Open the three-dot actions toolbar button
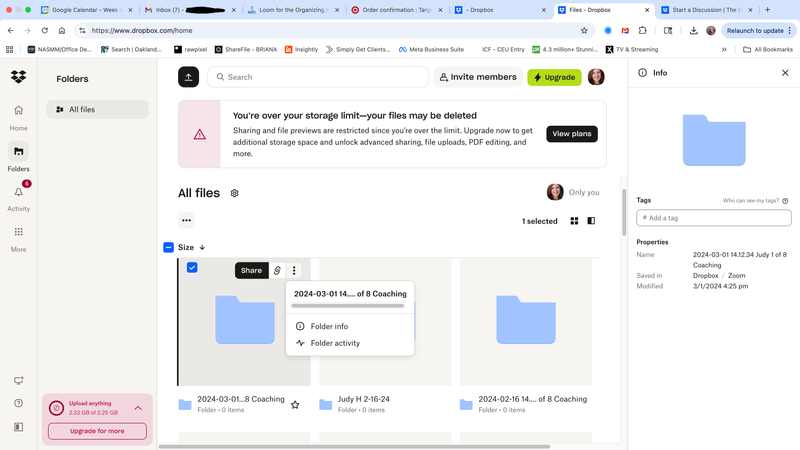This screenshot has width=800, height=450. pyautogui.click(x=186, y=220)
